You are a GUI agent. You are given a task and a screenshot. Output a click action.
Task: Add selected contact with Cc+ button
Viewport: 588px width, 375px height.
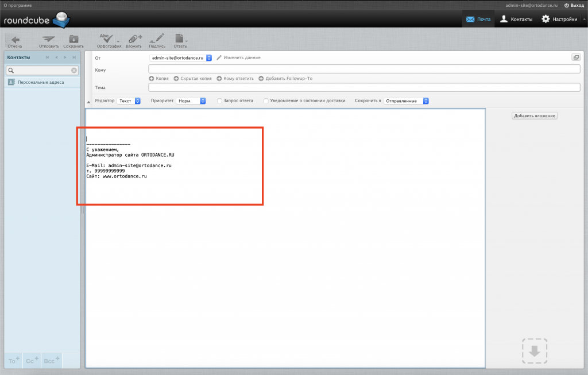pyautogui.click(x=32, y=361)
